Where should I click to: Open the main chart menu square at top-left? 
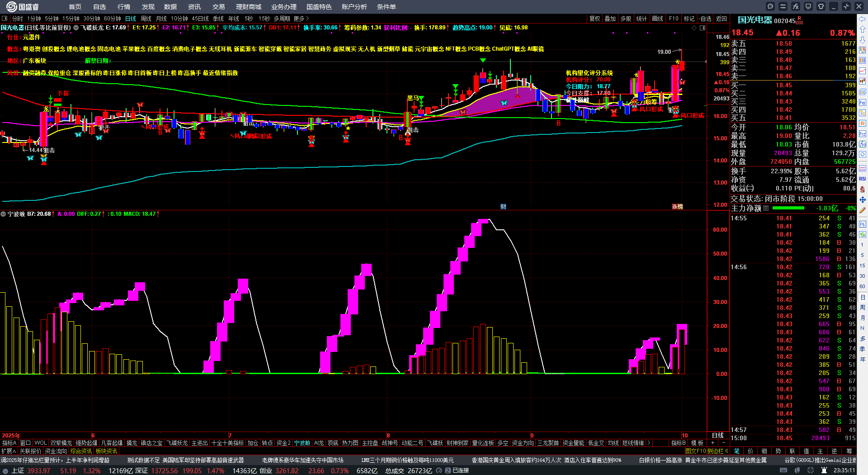[5, 19]
